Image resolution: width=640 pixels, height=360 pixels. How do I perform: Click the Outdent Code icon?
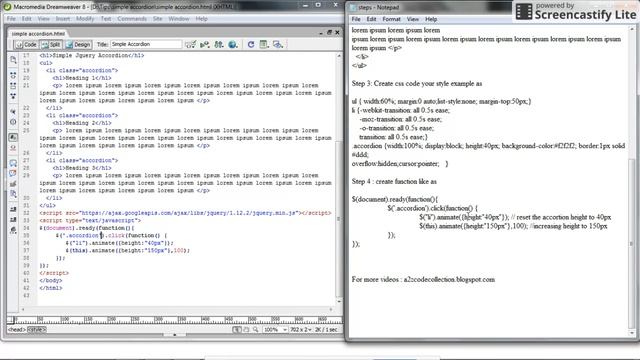pos(13,220)
